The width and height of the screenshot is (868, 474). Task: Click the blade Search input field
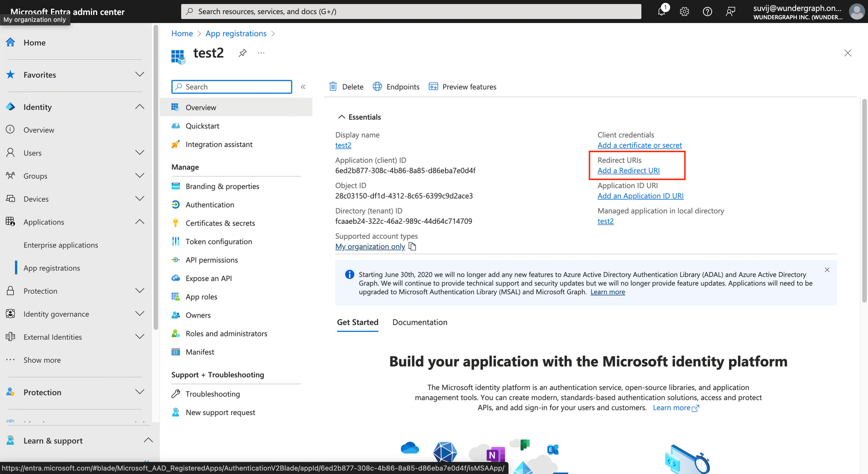coord(231,86)
